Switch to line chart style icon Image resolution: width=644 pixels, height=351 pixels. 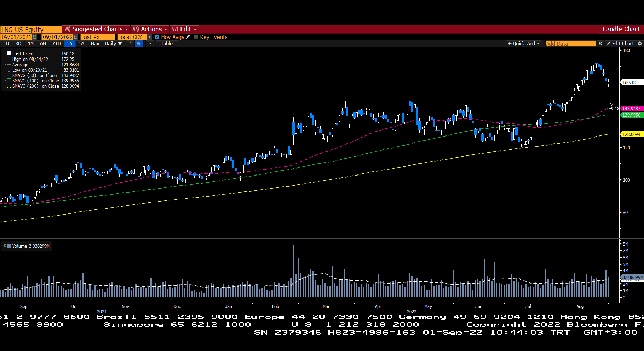130,44
